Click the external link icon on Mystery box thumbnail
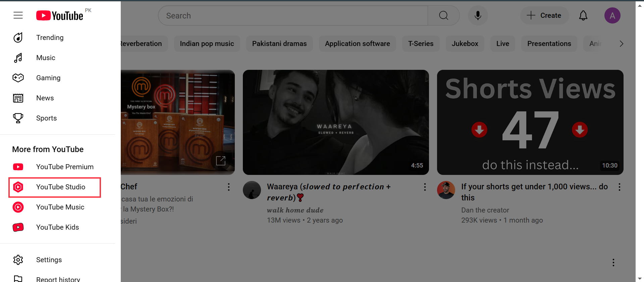The width and height of the screenshot is (644, 282). point(220,160)
